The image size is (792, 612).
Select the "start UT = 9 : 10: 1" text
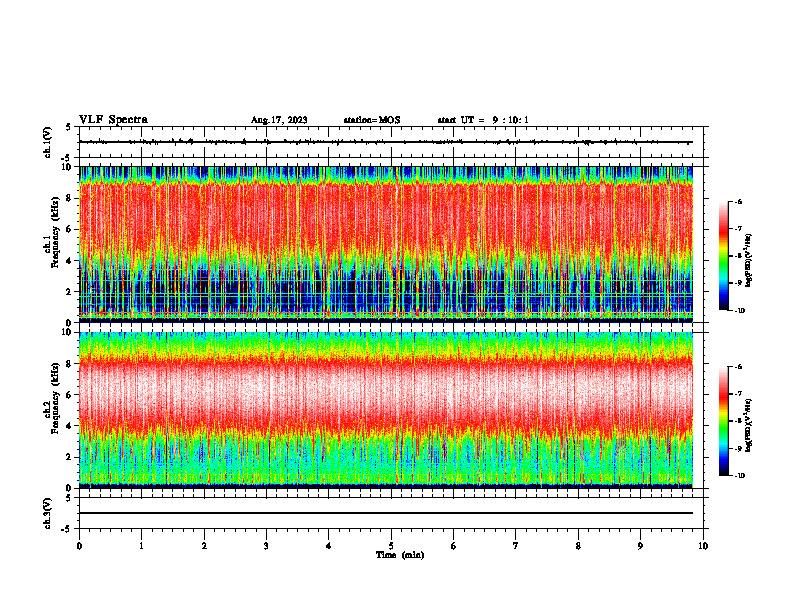pos(483,120)
